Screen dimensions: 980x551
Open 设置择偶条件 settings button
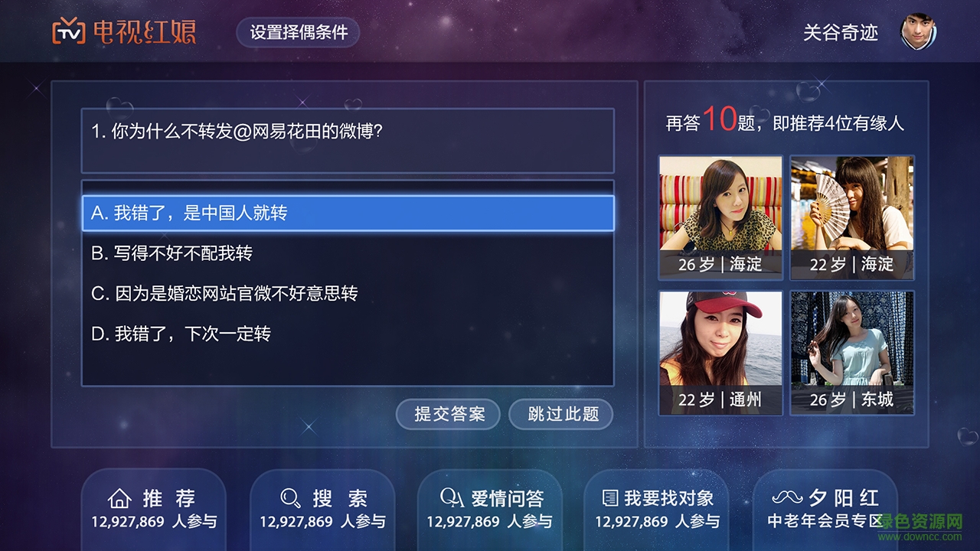click(x=299, y=33)
